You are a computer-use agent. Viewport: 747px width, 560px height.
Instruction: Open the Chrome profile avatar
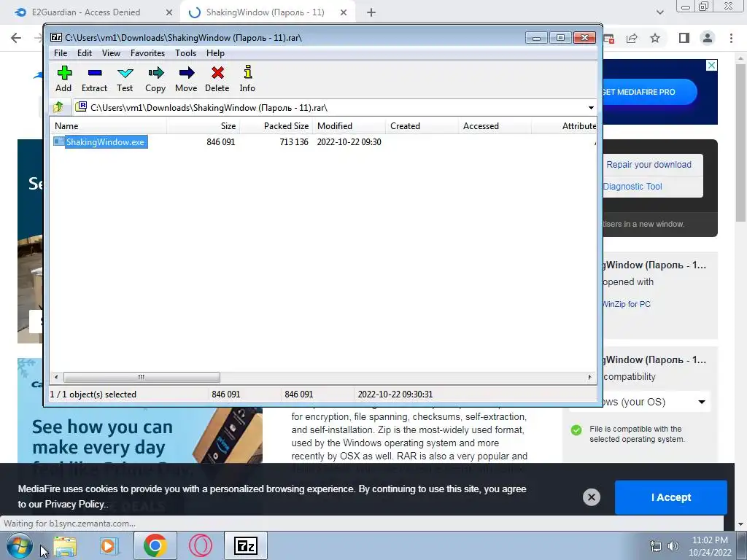pyautogui.click(x=708, y=38)
